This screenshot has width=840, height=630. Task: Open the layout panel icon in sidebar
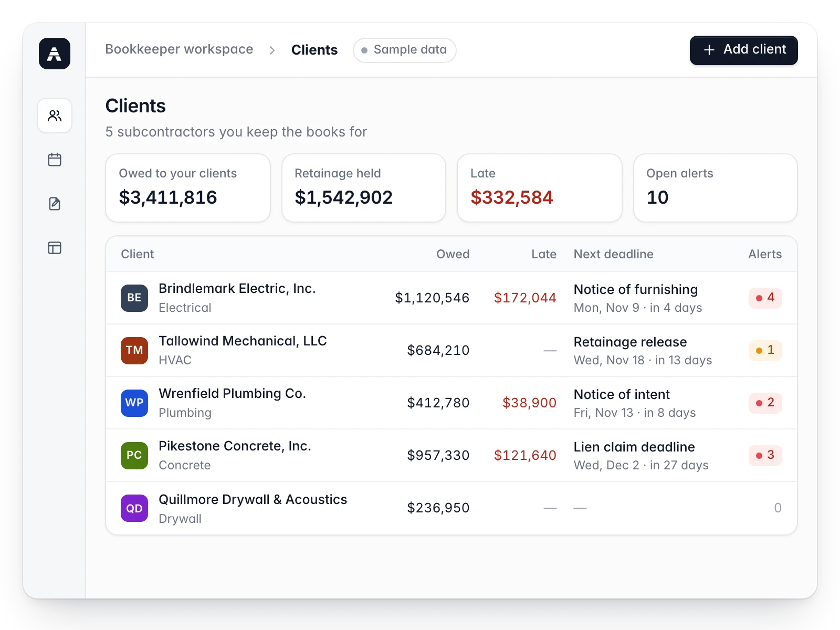tap(55, 248)
